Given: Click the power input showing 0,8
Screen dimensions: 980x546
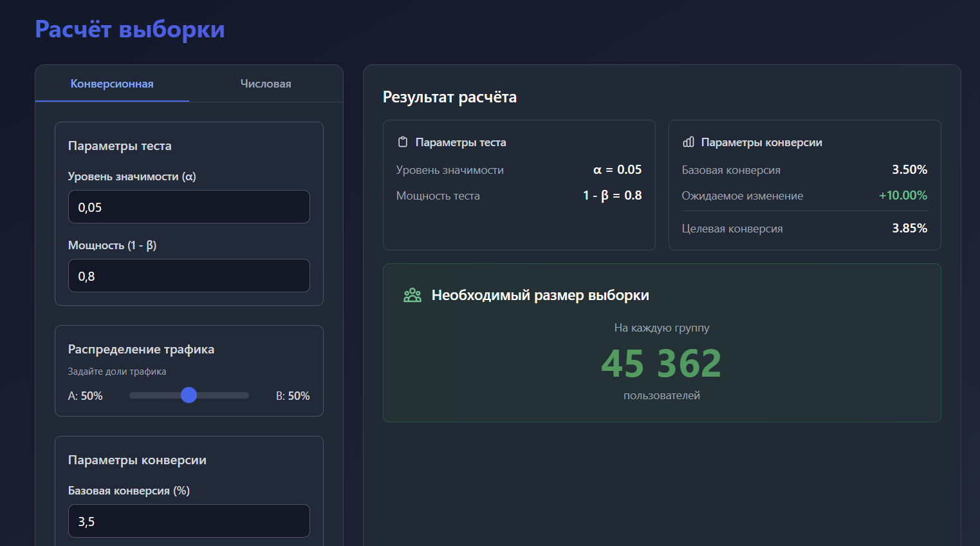Looking at the screenshot, I should [x=189, y=275].
